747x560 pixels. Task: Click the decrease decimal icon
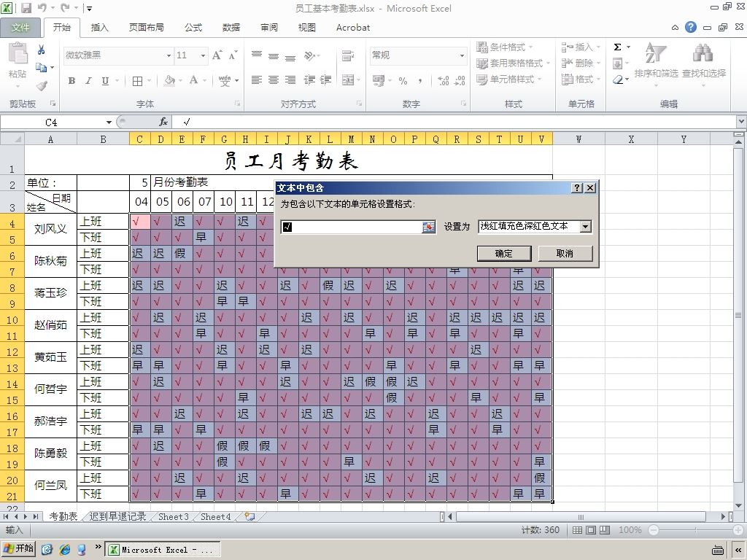point(460,81)
